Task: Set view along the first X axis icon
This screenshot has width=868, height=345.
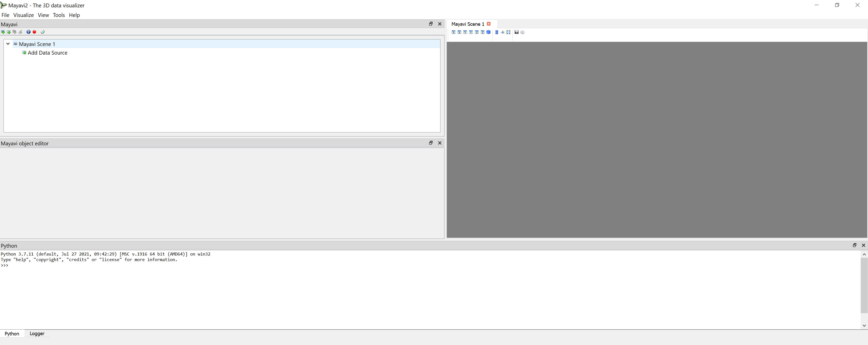Action: (453, 32)
